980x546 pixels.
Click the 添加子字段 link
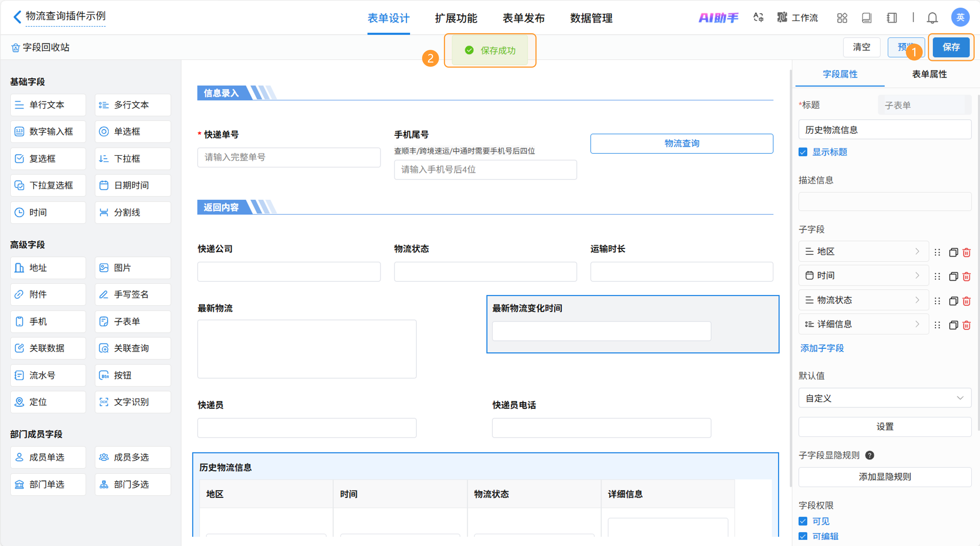(x=822, y=348)
